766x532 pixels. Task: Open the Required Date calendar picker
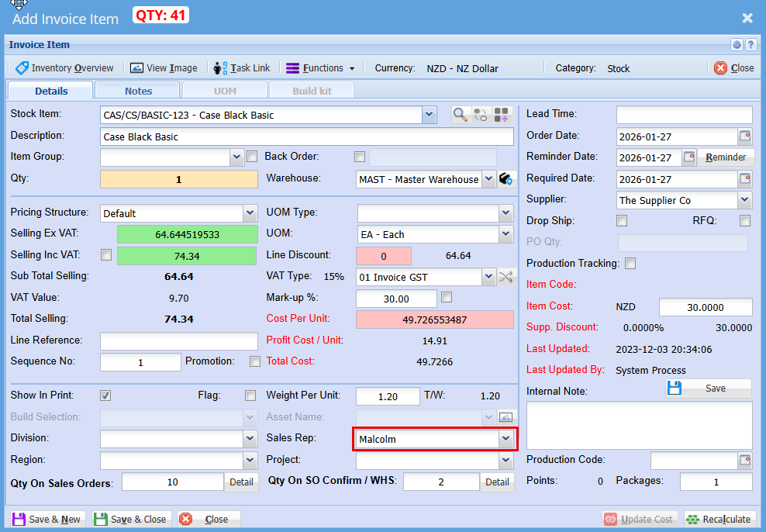pos(744,179)
